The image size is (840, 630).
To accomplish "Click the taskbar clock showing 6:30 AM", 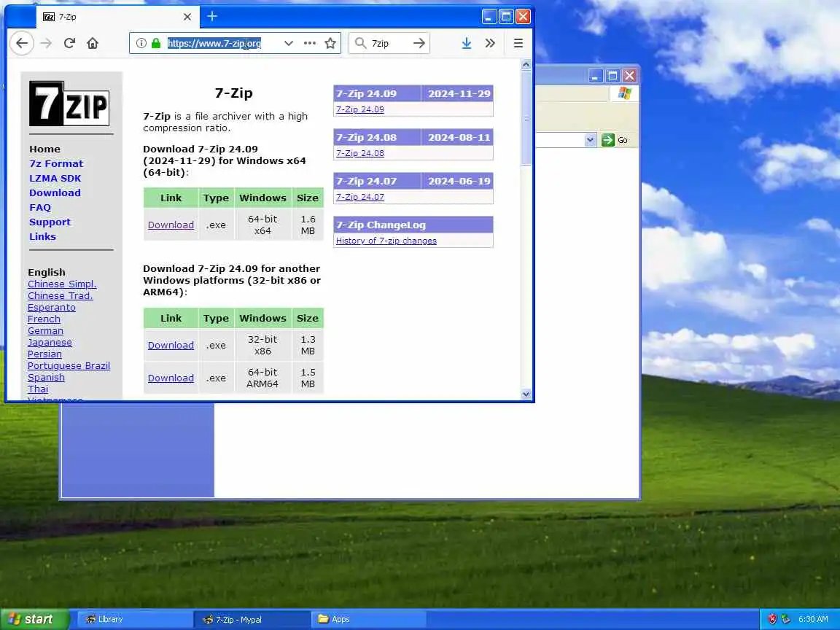I will (813, 619).
